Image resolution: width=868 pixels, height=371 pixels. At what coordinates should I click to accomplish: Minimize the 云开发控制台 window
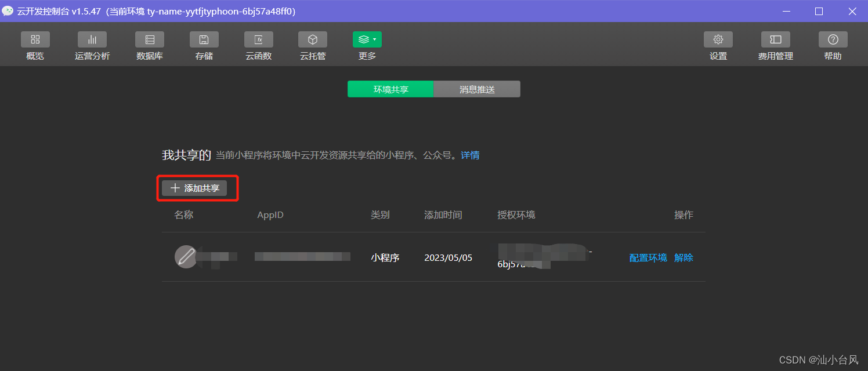[x=786, y=11]
